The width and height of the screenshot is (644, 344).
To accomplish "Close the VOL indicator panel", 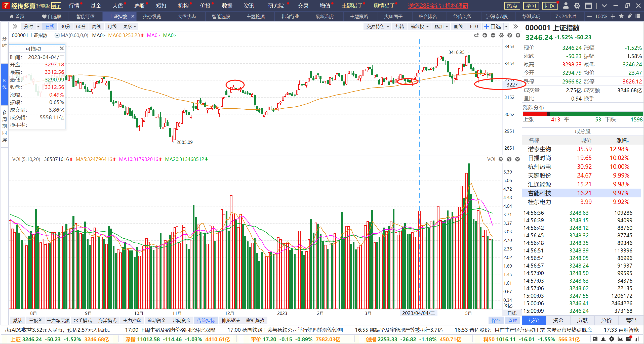I will pos(517,159).
